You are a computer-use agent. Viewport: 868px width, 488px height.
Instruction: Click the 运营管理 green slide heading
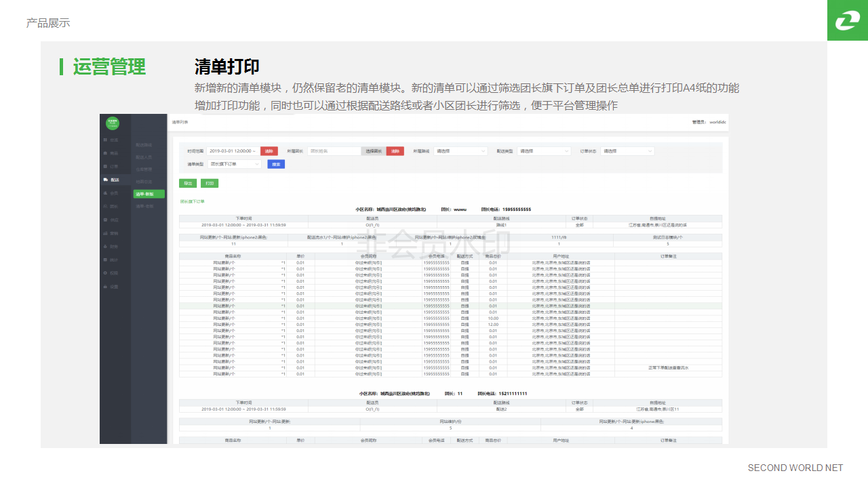109,67
